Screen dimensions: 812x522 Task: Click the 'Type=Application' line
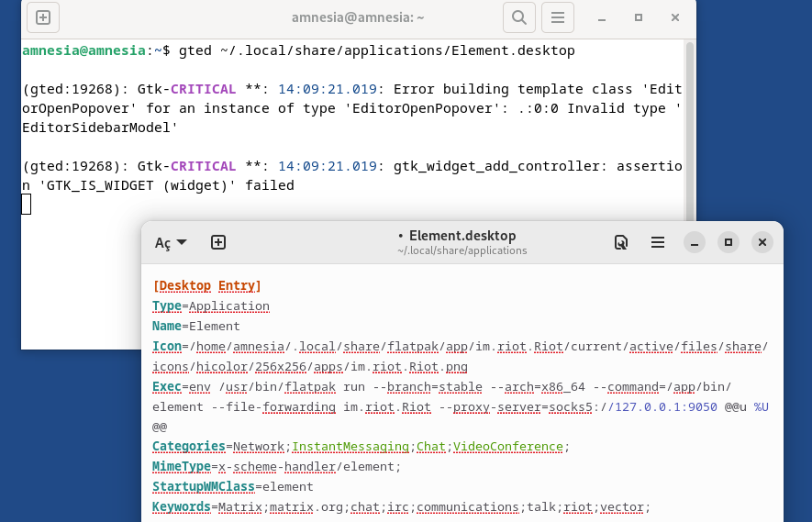click(x=211, y=306)
